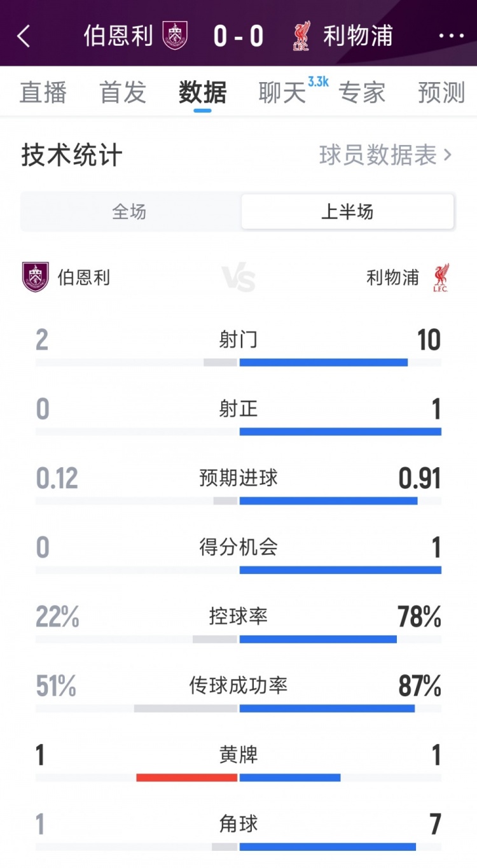Tap the Liverpool crest in header
This screenshot has width=477, height=868.
(301, 36)
